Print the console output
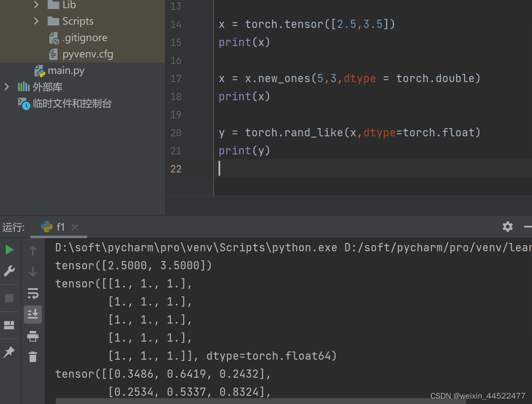This screenshot has height=404, width=532. tap(33, 336)
